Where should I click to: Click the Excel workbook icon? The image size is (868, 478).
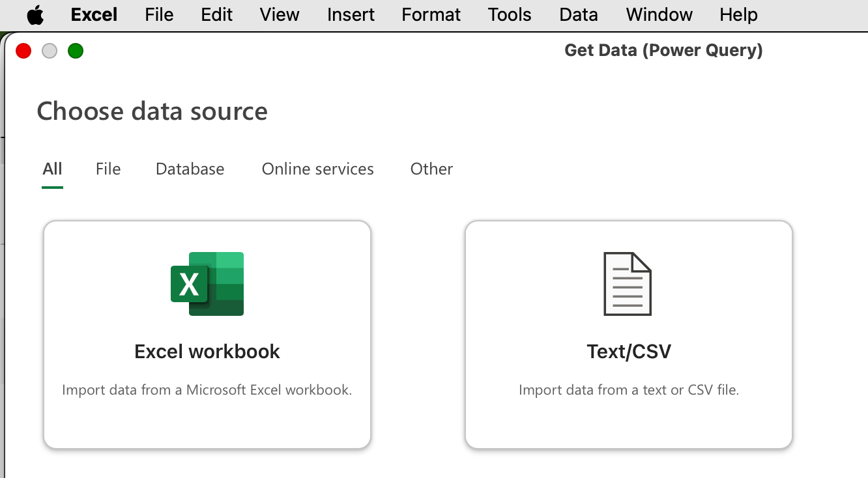(x=207, y=284)
